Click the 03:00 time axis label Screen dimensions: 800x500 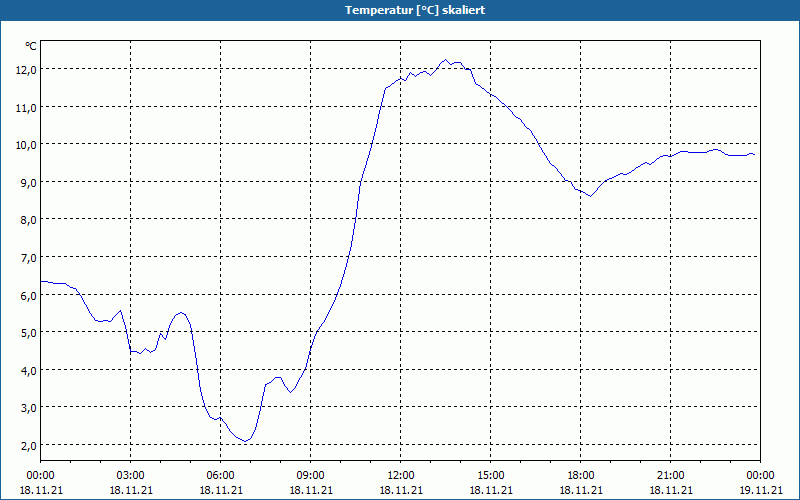(131, 476)
